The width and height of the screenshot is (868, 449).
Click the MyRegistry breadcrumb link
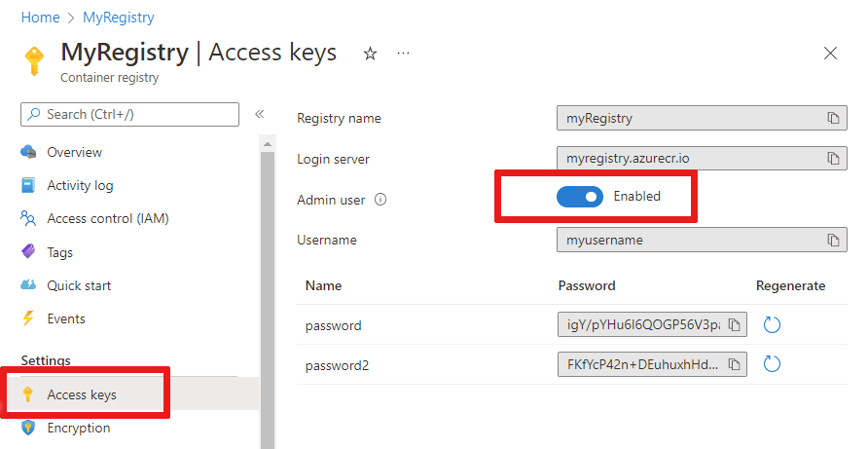point(118,18)
